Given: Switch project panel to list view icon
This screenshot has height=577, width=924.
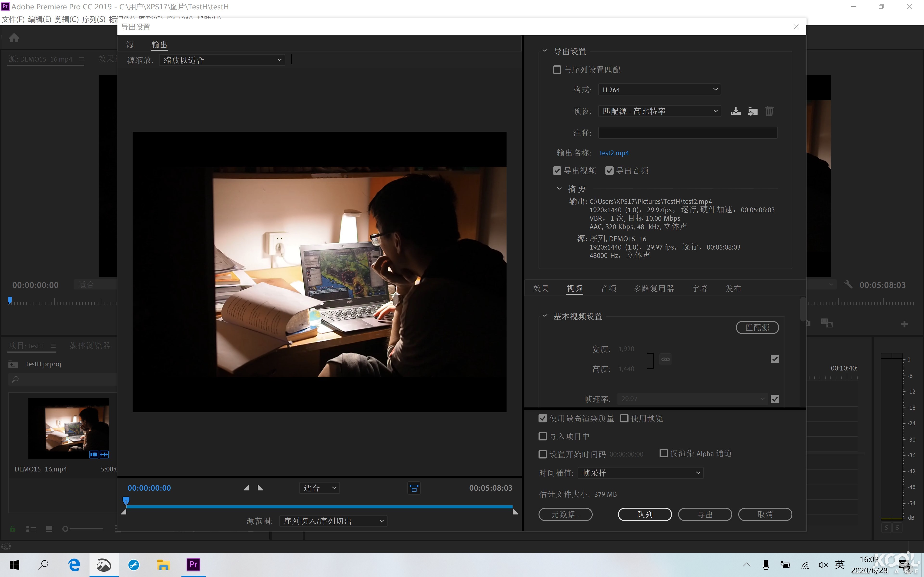Looking at the screenshot, I should point(31,528).
